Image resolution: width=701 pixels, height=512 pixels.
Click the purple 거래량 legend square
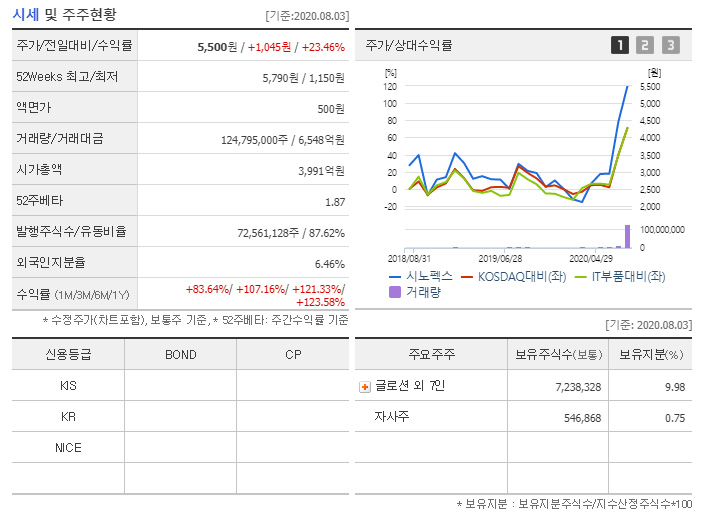pyautogui.click(x=395, y=292)
